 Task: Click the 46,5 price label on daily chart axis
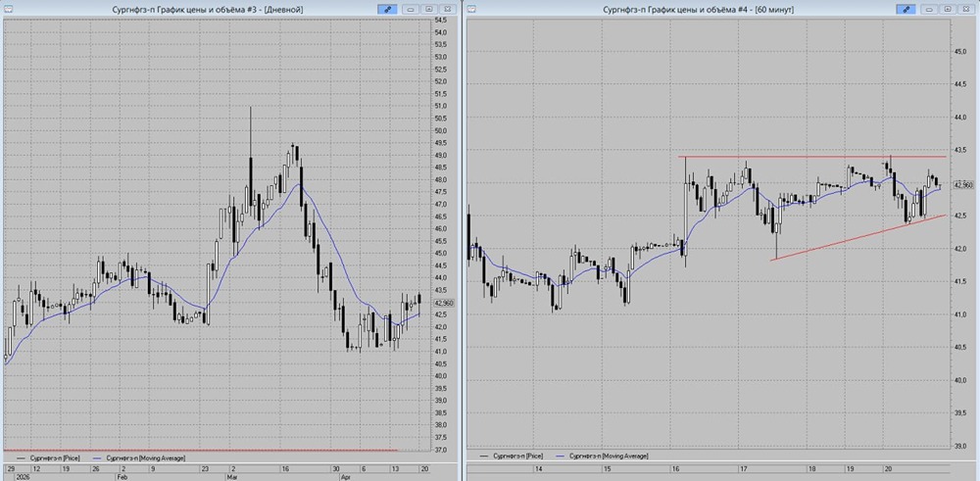pos(441,216)
